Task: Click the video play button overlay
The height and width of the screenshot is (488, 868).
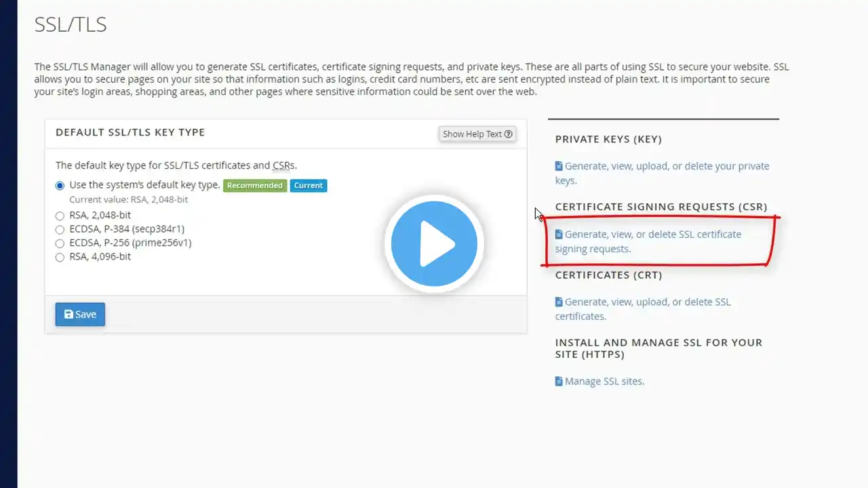Action: [434, 243]
